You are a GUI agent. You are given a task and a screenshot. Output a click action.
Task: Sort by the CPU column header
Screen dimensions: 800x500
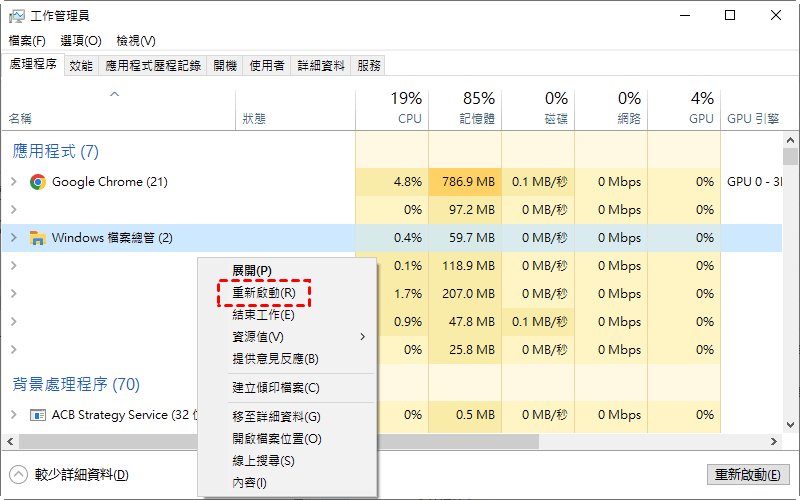(392, 109)
